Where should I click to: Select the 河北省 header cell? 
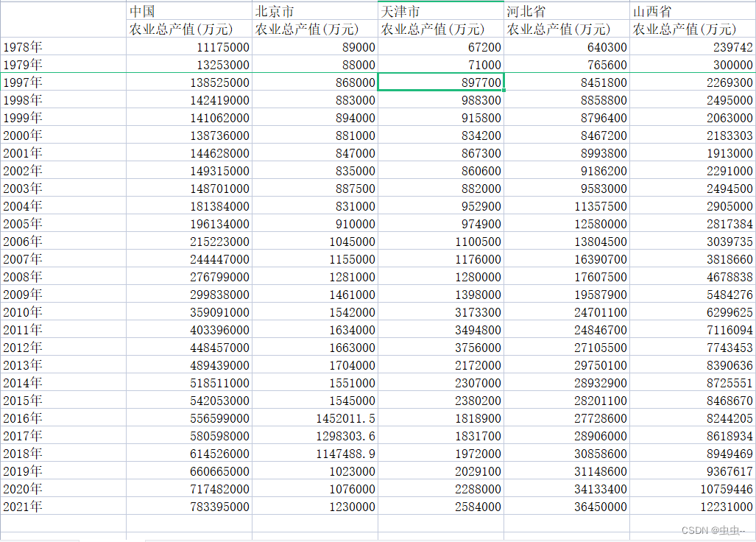(x=567, y=11)
